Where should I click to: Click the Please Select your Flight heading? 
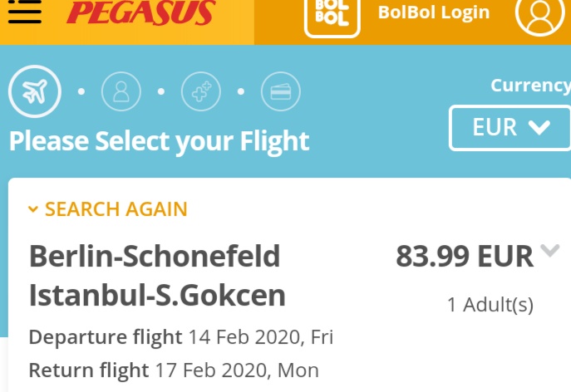(x=159, y=141)
